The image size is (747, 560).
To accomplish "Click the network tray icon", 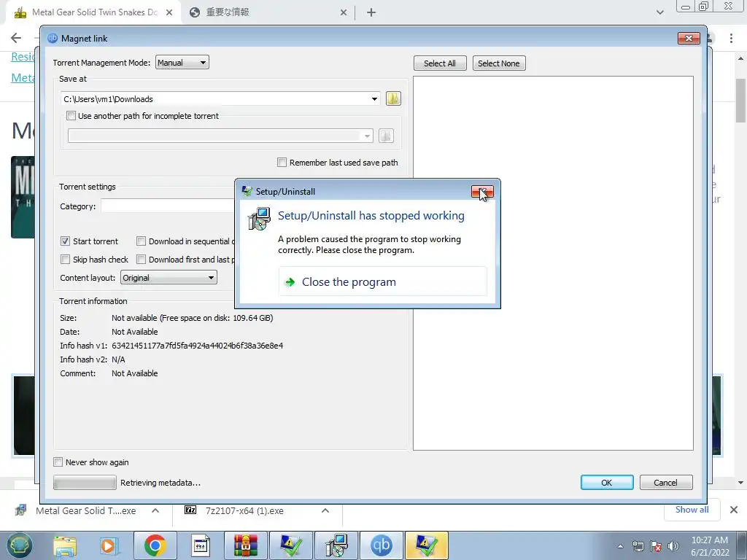I will pyautogui.click(x=638, y=546).
